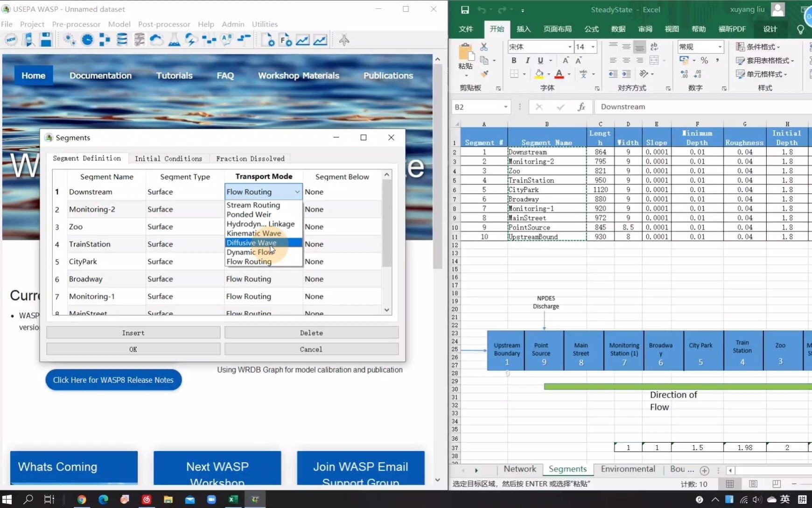Click Increase Indent icon in Excel ribbon
Screen dimensions: 812x508
[x=626, y=74]
